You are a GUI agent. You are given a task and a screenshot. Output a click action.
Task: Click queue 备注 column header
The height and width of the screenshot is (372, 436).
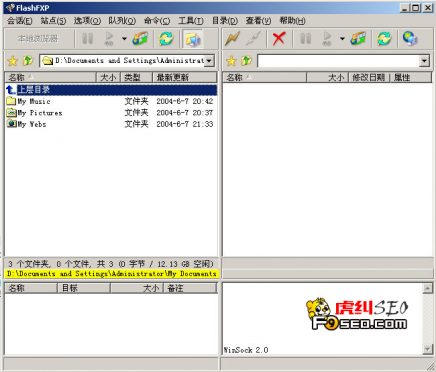coord(190,288)
